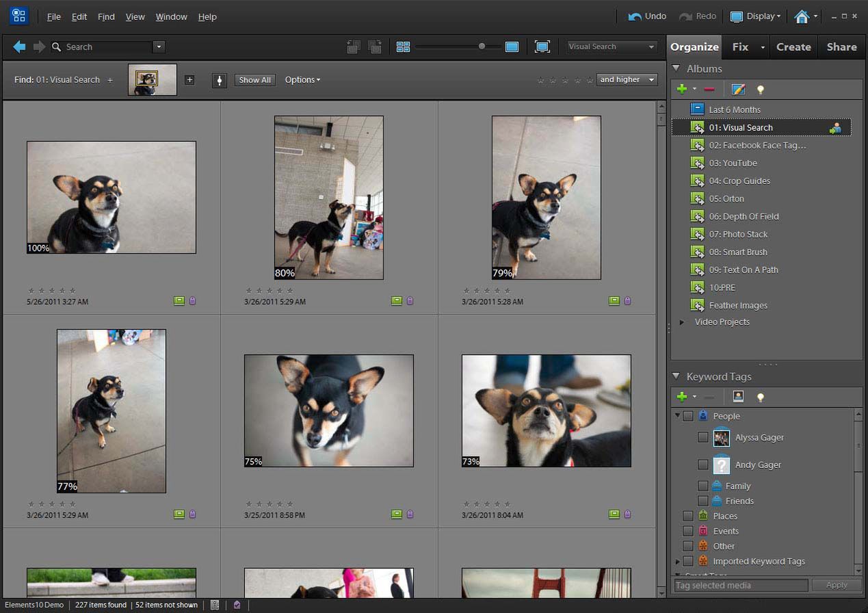This screenshot has height=613, width=868.
Task: Open the File menu
Action: pos(54,16)
